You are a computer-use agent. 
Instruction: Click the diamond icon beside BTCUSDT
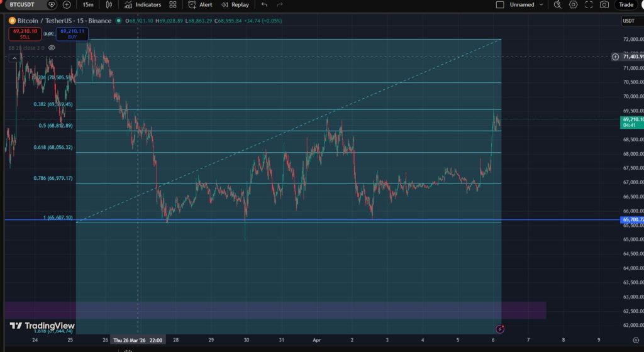click(x=52, y=4)
